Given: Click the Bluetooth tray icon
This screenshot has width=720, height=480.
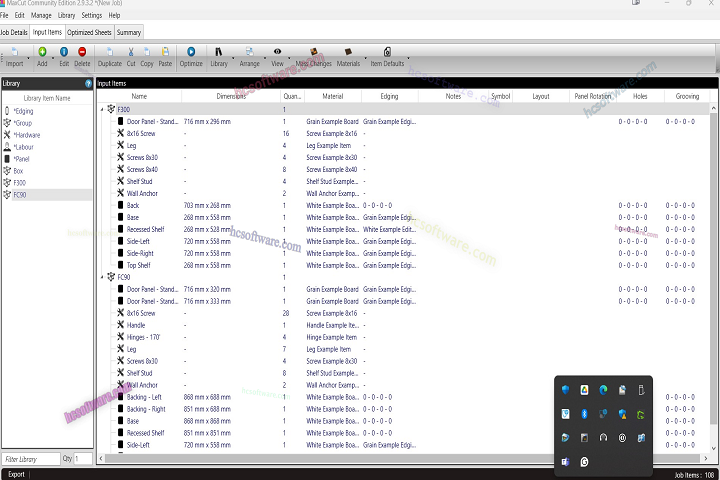Looking at the screenshot, I should click(584, 414).
